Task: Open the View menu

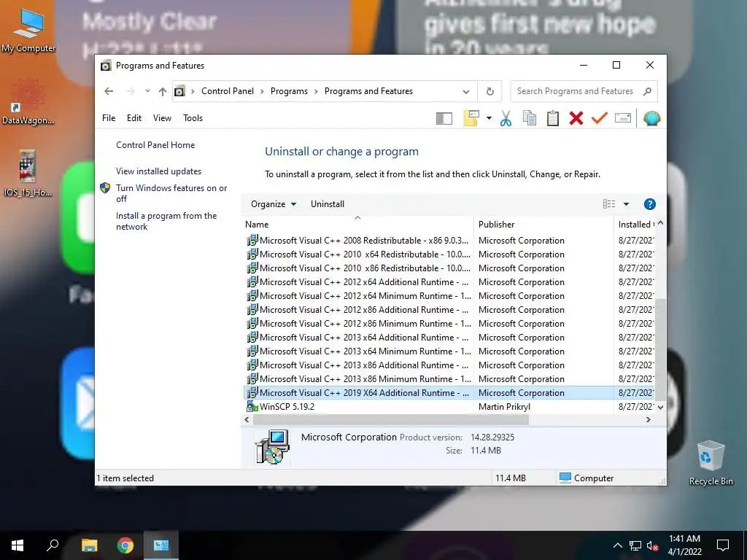Action: [x=162, y=118]
